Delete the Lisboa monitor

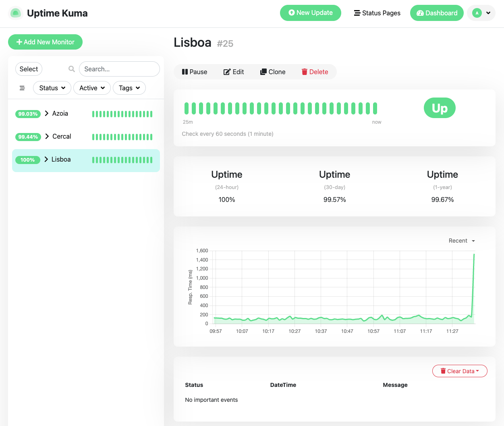315,72
